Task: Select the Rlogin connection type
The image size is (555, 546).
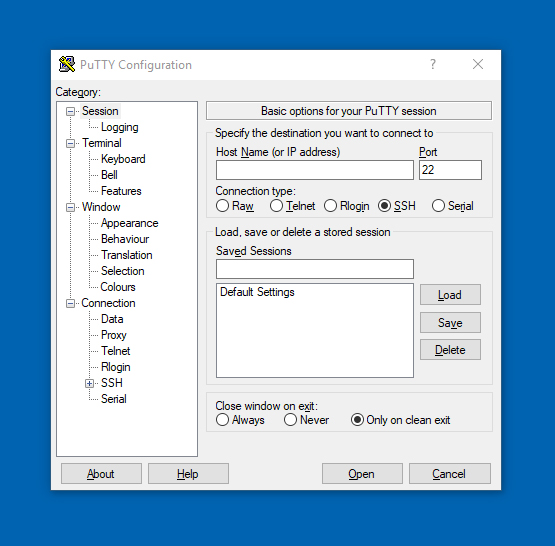Action: tap(330, 206)
